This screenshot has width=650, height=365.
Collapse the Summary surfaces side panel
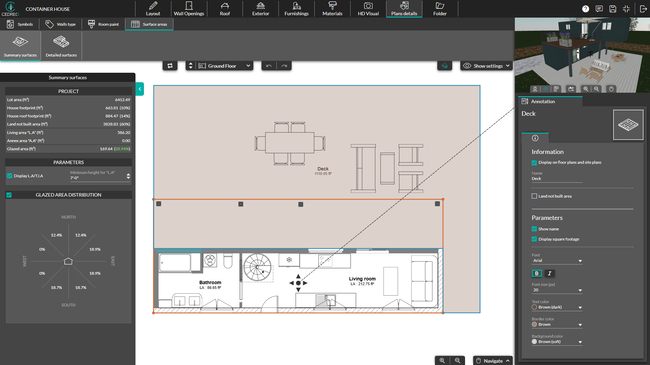(140, 89)
